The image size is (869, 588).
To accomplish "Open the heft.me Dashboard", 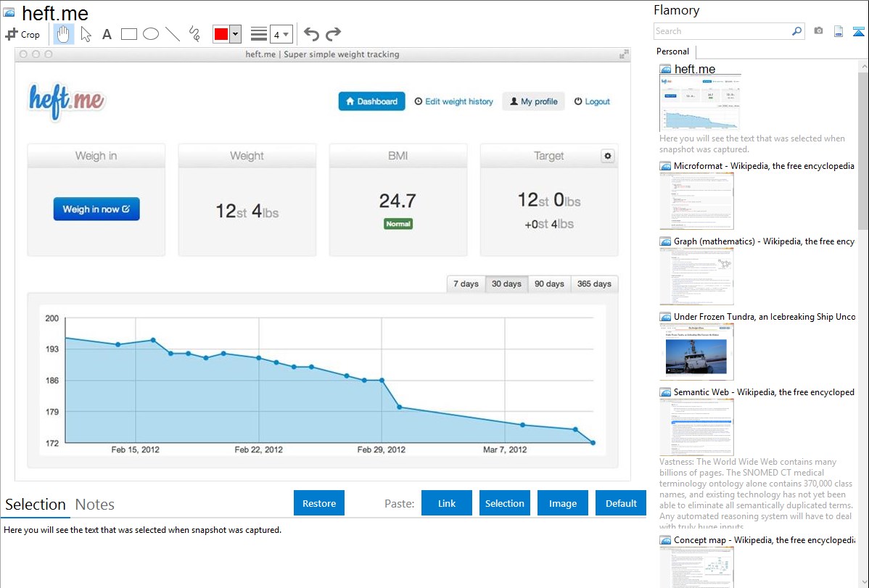I will 372,102.
